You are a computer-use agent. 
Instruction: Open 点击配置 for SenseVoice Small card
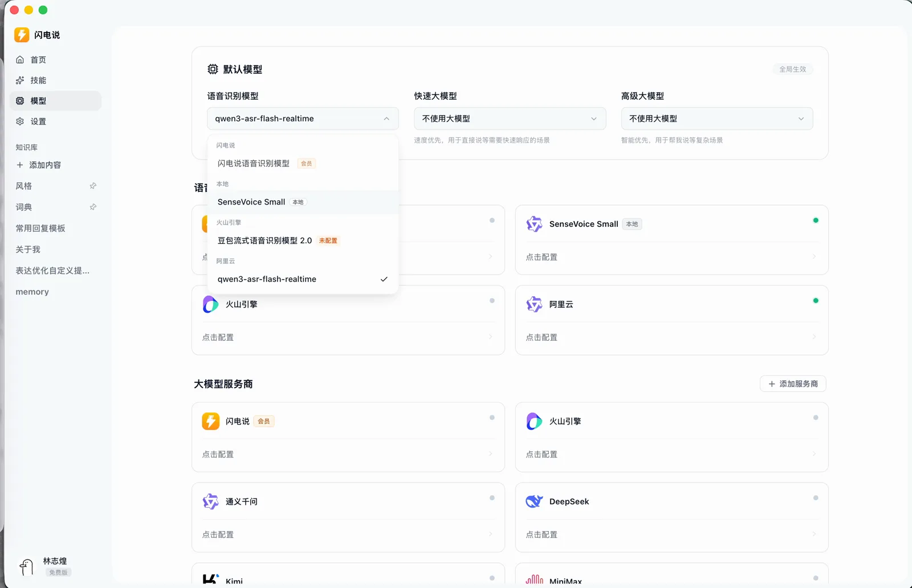click(x=671, y=257)
